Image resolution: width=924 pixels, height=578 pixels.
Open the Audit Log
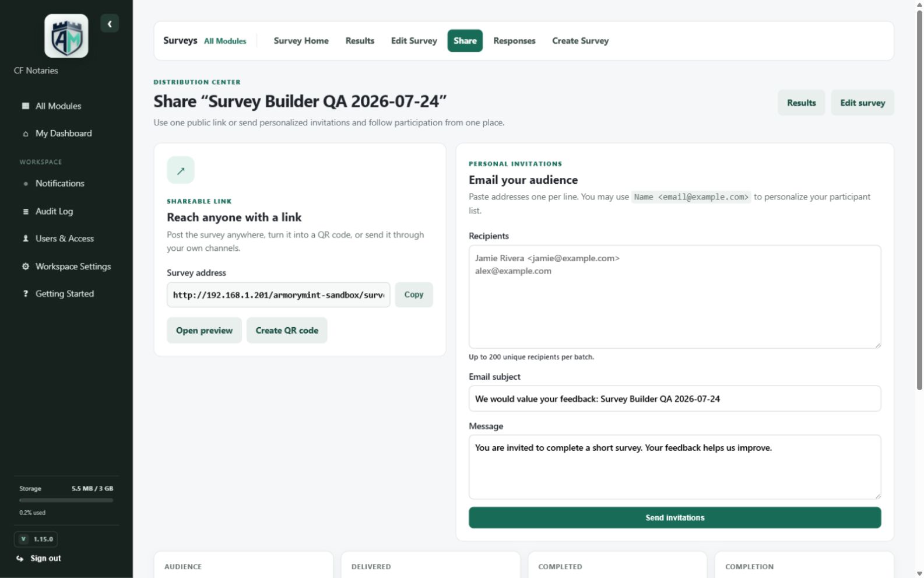pos(54,212)
